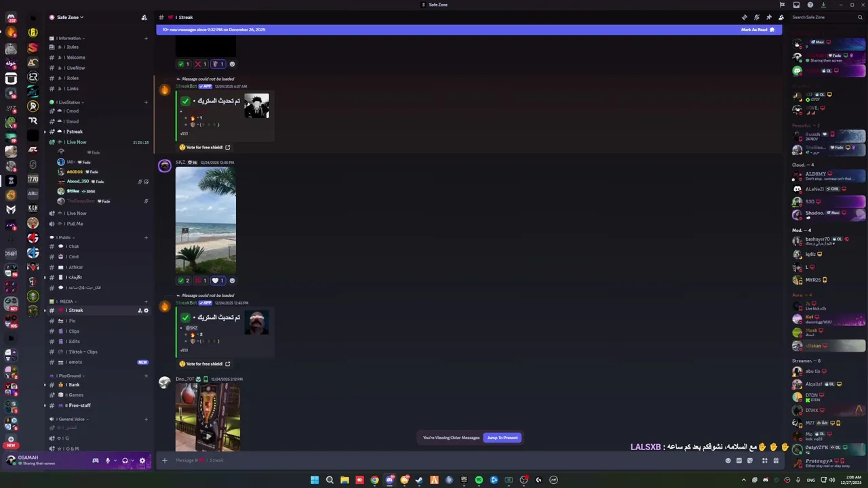Open the Athkar channel
868x488 pixels.
tap(98, 267)
